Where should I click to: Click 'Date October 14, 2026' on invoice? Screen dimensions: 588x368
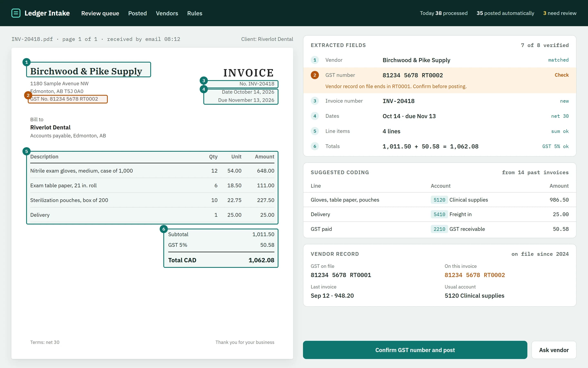pyautogui.click(x=248, y=92)
